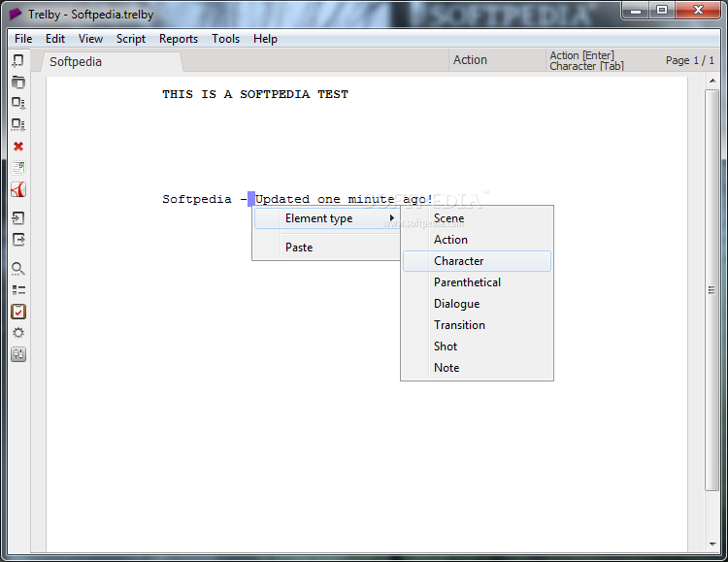Close the Trelby window
The width and height of the screenshot is (728, 562).
[698, 11]
